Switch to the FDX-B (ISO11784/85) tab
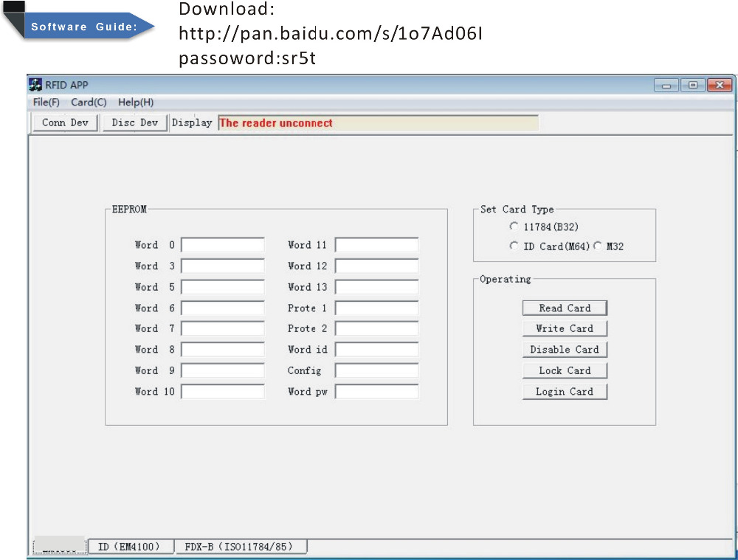 (x=239, y=547)
